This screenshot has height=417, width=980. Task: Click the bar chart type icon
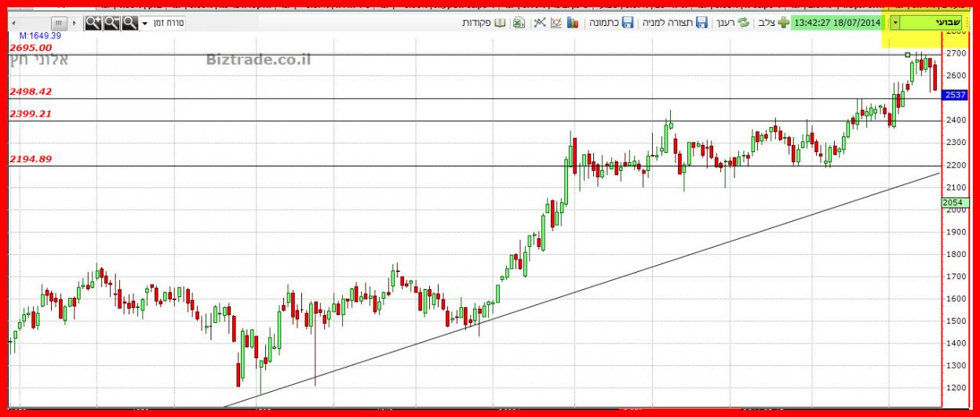[573, 23]
